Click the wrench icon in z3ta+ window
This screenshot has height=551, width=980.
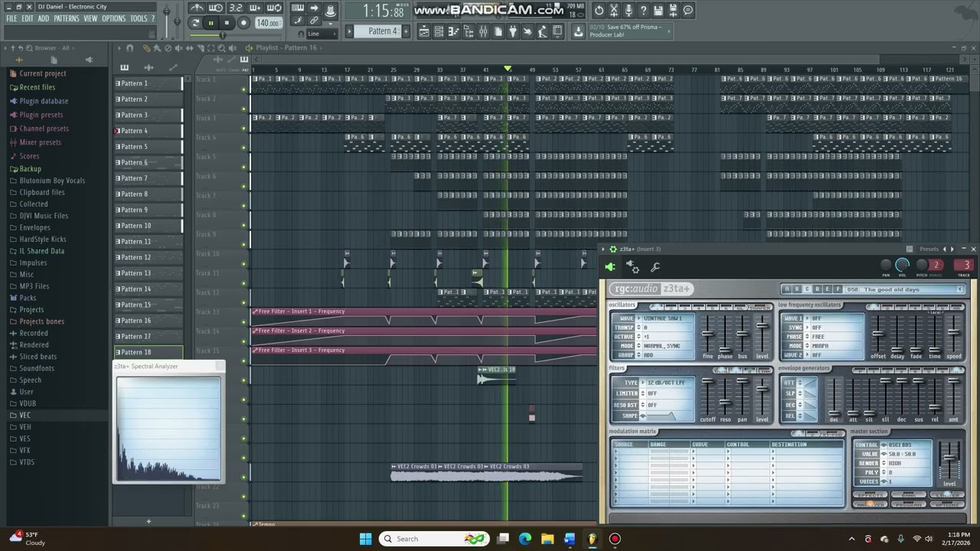[655, 267]
